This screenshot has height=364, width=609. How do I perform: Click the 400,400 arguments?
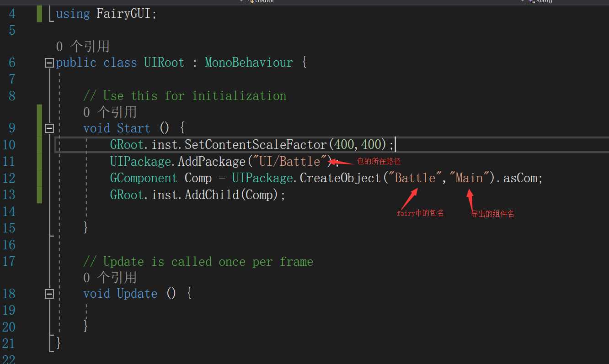click(x=361, y=145)
